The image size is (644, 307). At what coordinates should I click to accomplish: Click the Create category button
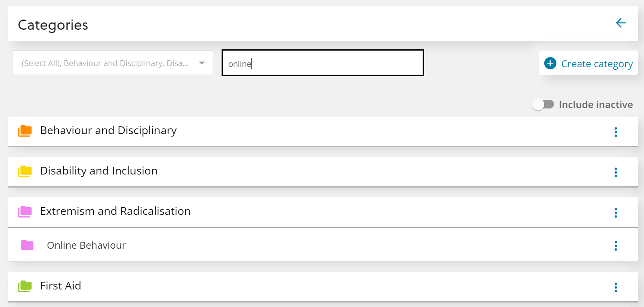pos(589,63)
